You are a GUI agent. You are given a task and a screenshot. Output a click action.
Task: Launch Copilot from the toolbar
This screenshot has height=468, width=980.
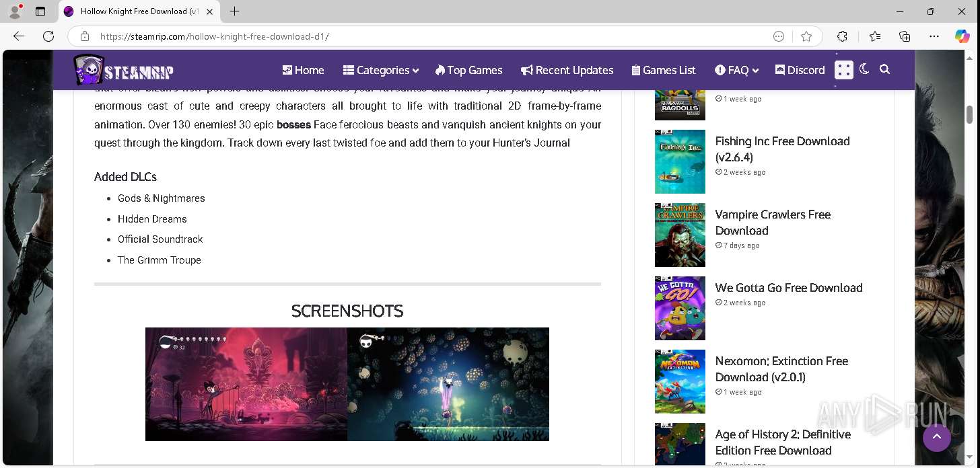[x=963, y=36]
